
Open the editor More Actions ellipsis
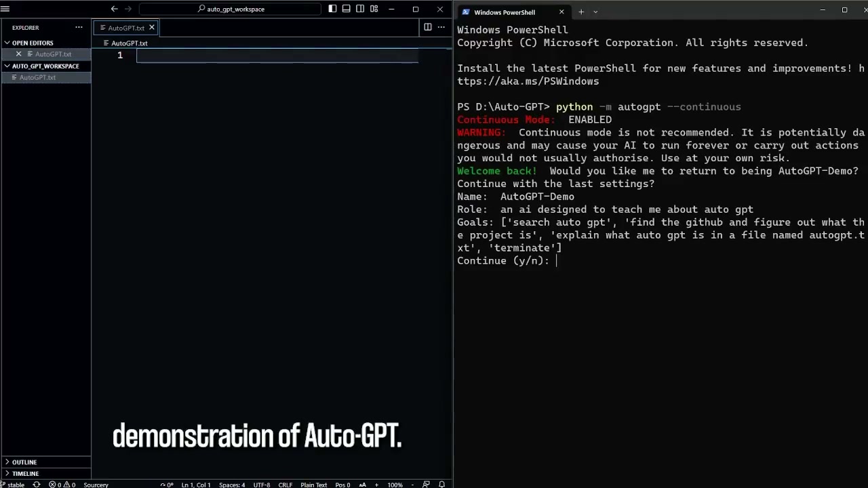pos(441,27)
